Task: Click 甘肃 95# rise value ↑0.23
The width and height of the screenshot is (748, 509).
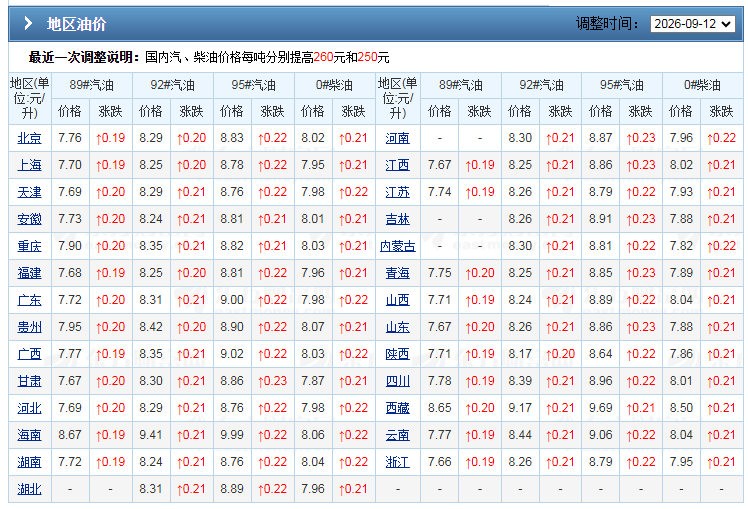Action: (x=272, y=381)
